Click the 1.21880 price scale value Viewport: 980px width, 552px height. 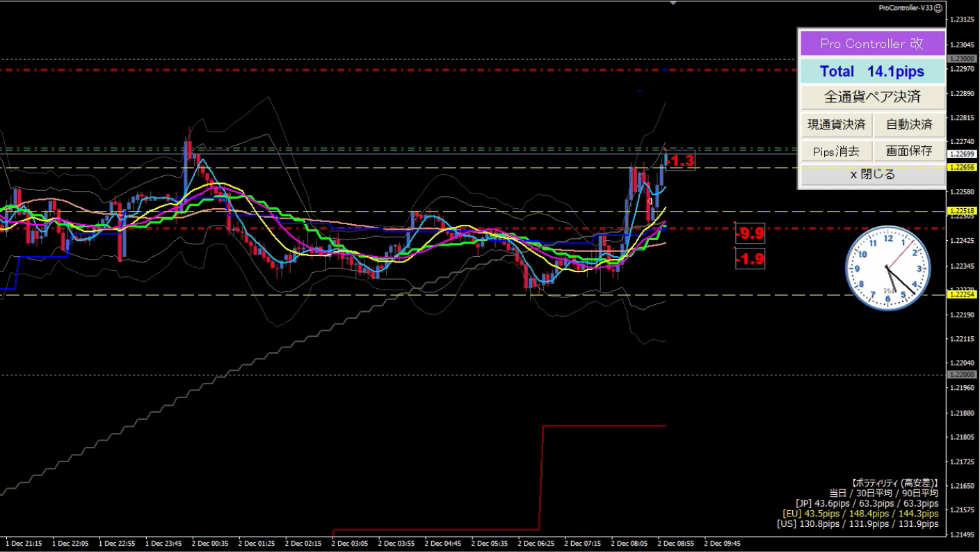click(x=962, y=413)
